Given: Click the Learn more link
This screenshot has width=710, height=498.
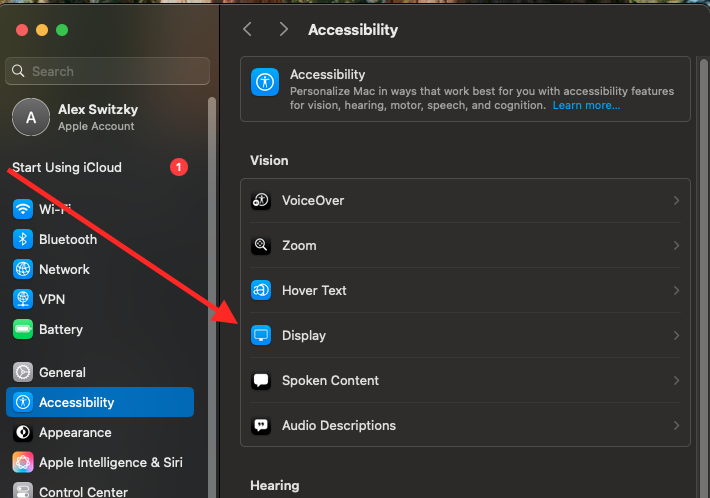Looking at the screenshot, I should pos(586,105).
